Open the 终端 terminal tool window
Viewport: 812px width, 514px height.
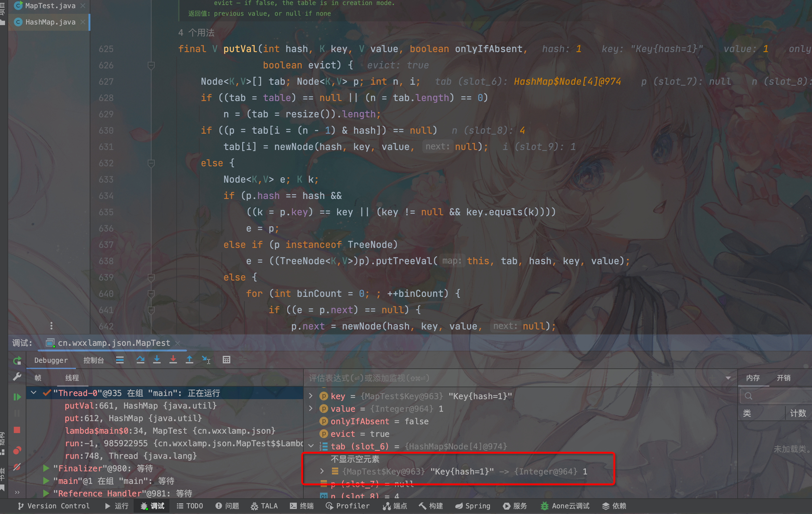302,506
